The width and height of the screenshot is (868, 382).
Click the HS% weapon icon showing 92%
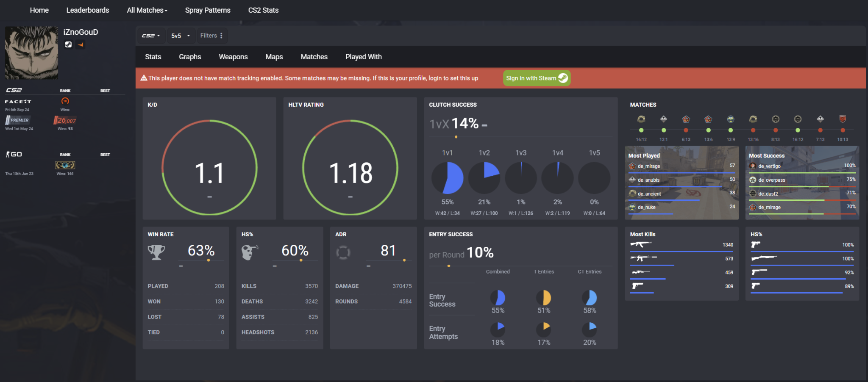[759, 272]
